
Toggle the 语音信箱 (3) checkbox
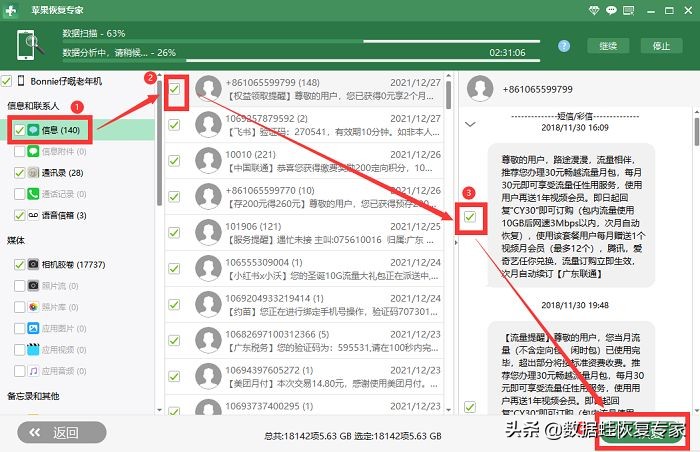click(x=19, y=215)
